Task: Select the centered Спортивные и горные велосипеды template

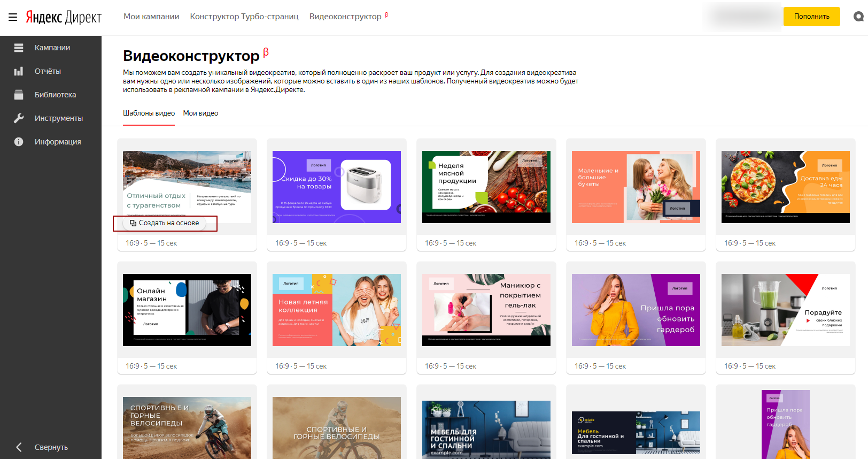Action: pos(337,428)
